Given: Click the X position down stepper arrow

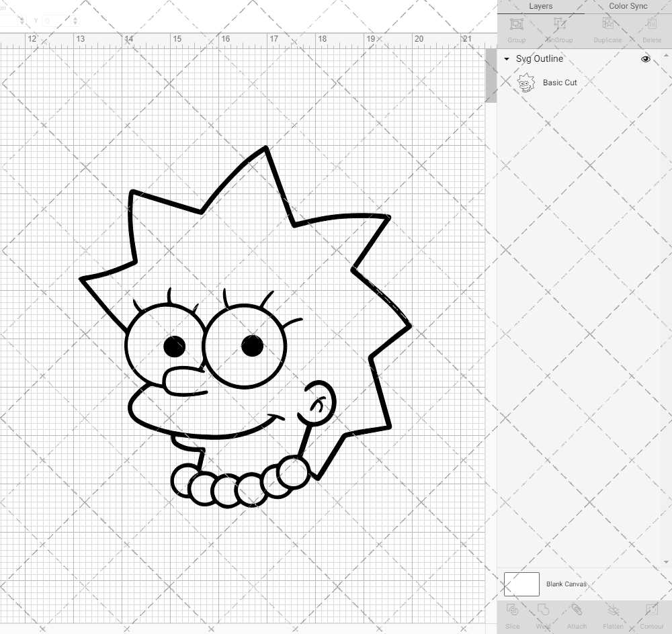Looking at the screenshot, I should (x=22, y=24).
